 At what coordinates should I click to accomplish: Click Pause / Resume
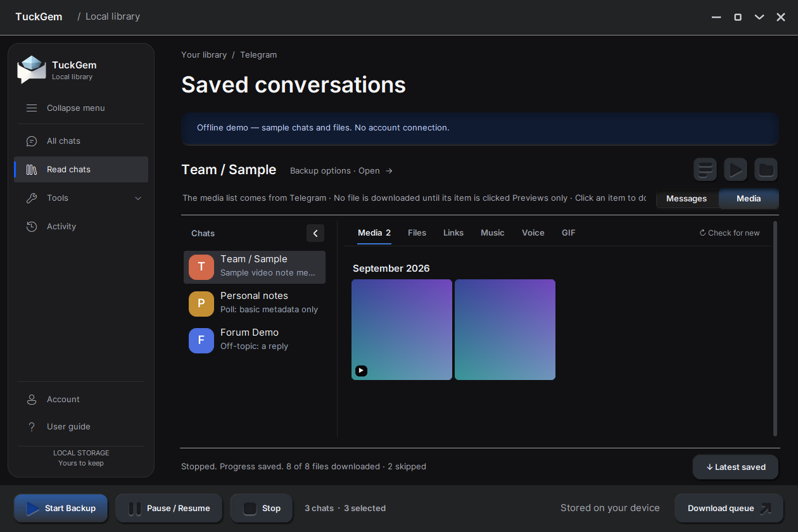coord(168,509)
